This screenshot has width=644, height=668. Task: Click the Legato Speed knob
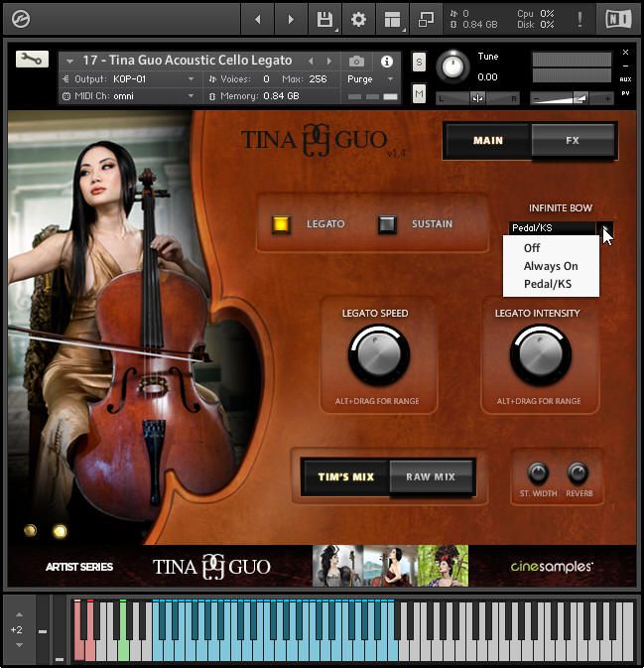(x=379, y=354)
